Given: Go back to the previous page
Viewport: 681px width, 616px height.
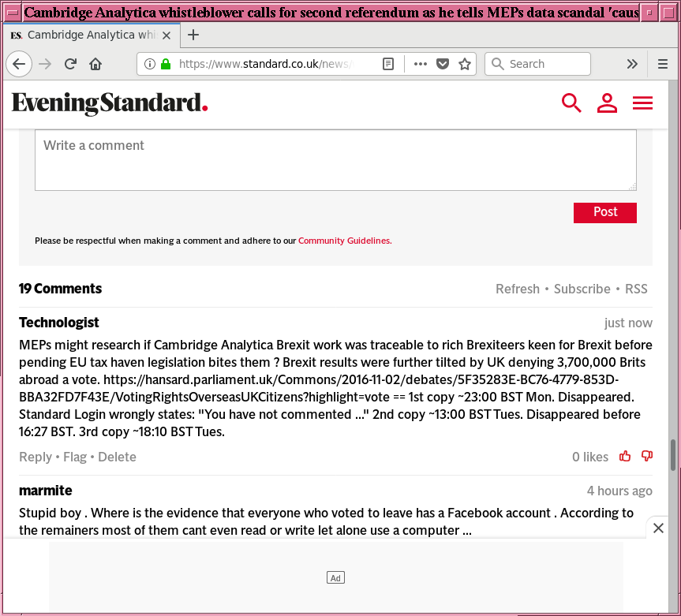Looking at the screenshot, I should point(19,64).
